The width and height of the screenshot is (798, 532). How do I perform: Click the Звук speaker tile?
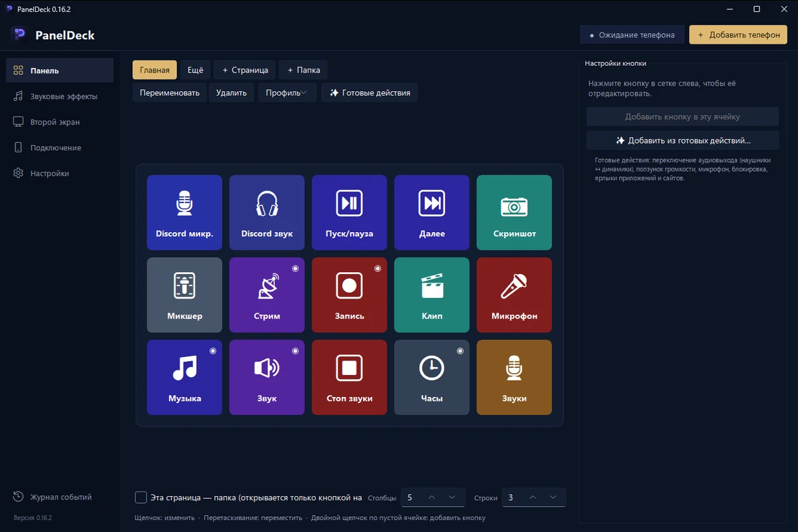pyautogui.click(x=267, y=377)
